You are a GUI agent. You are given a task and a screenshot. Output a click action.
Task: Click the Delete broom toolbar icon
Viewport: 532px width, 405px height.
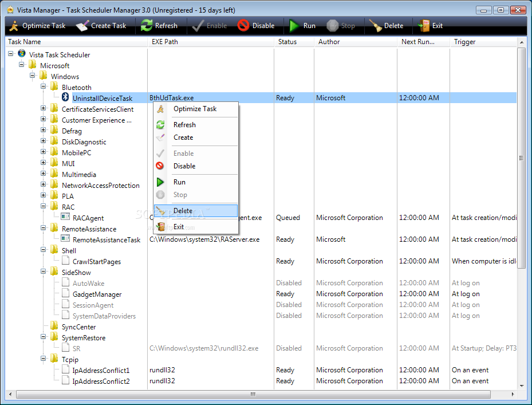pyautogui.click(x=376, y=26)
